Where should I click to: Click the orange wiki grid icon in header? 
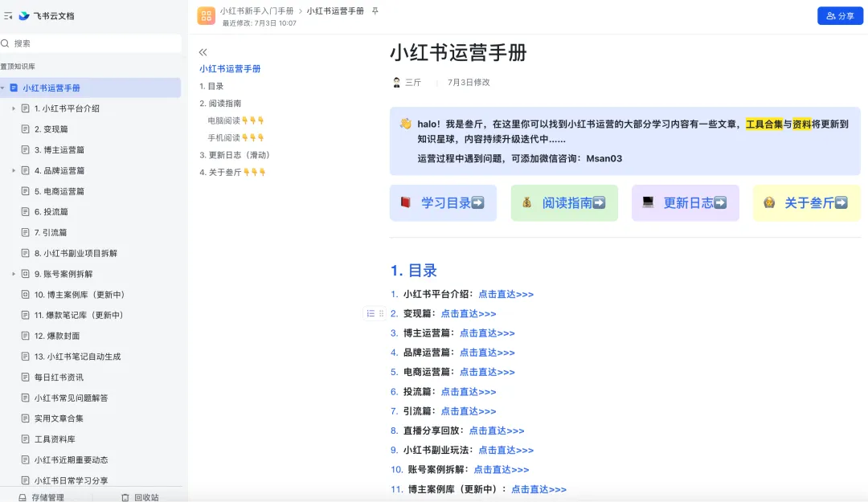(206, 16)
